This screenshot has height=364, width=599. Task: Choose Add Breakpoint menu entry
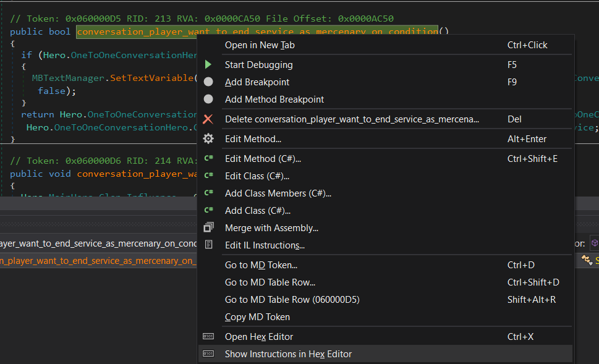[x=385, y=82]
